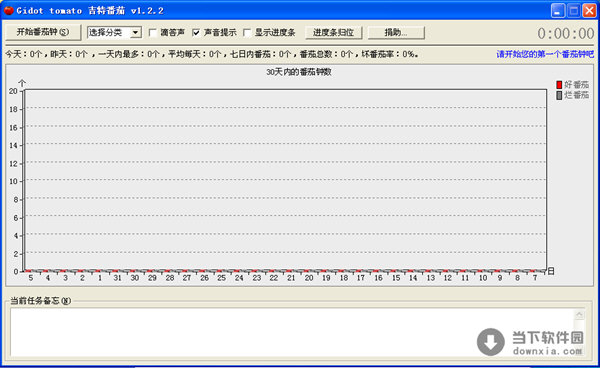Click the 今天：0个 statistic text

(24, 54)
